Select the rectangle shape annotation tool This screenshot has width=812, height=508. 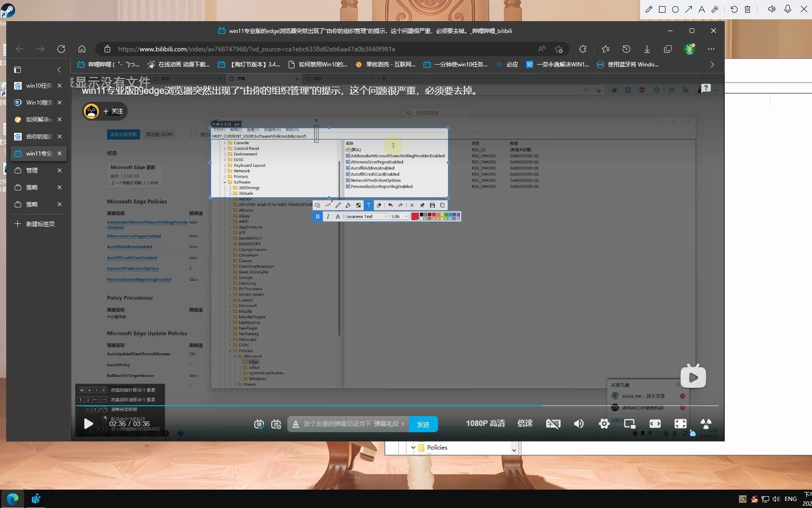click(662, 9)
